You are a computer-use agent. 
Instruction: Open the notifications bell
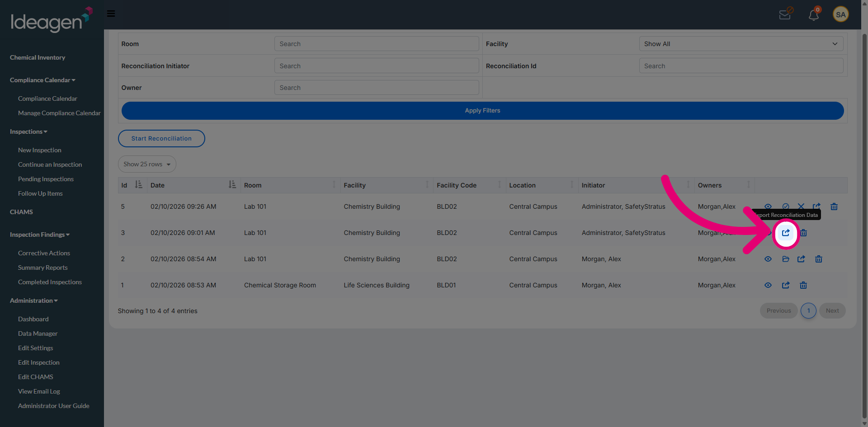pyautogui.click(x=814, y=14)
